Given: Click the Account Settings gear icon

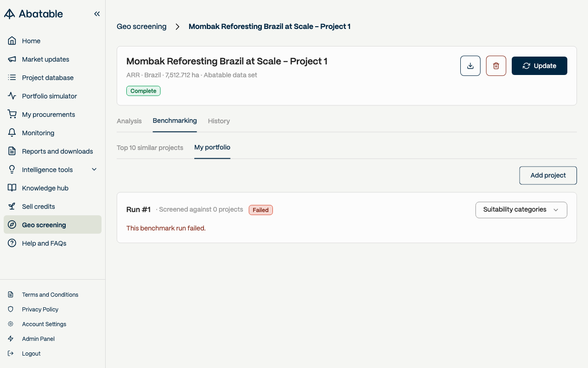Looking at the screenshot, I should 11,324.
